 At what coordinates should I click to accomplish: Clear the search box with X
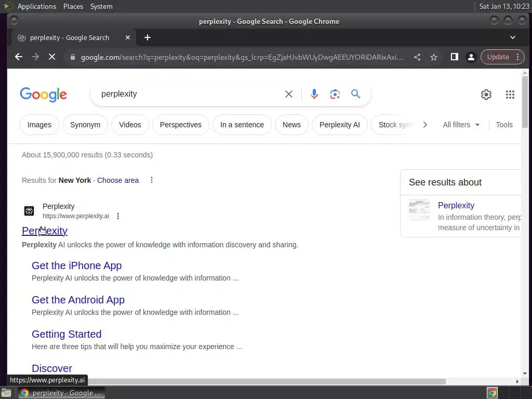[289, 94]
